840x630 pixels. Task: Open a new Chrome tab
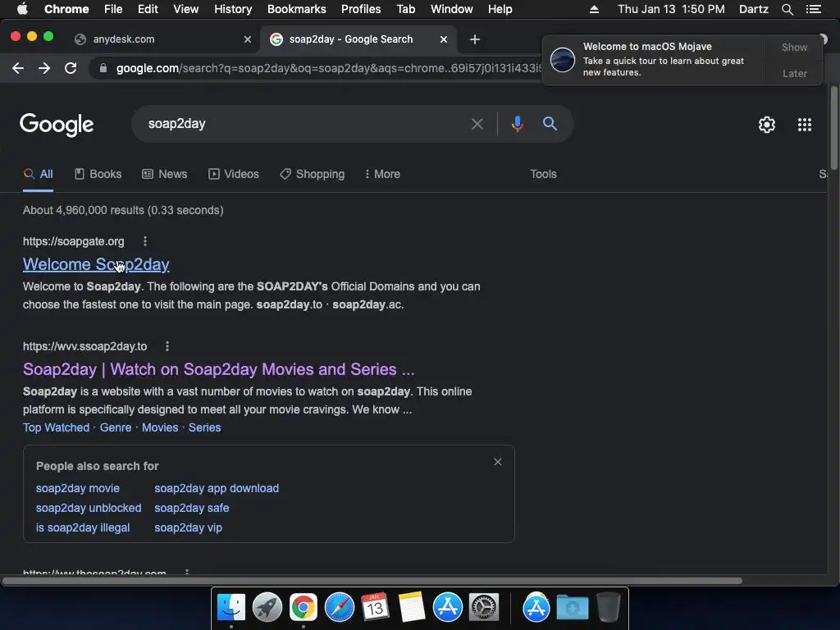pyautogui.click(x=475, y=39)
